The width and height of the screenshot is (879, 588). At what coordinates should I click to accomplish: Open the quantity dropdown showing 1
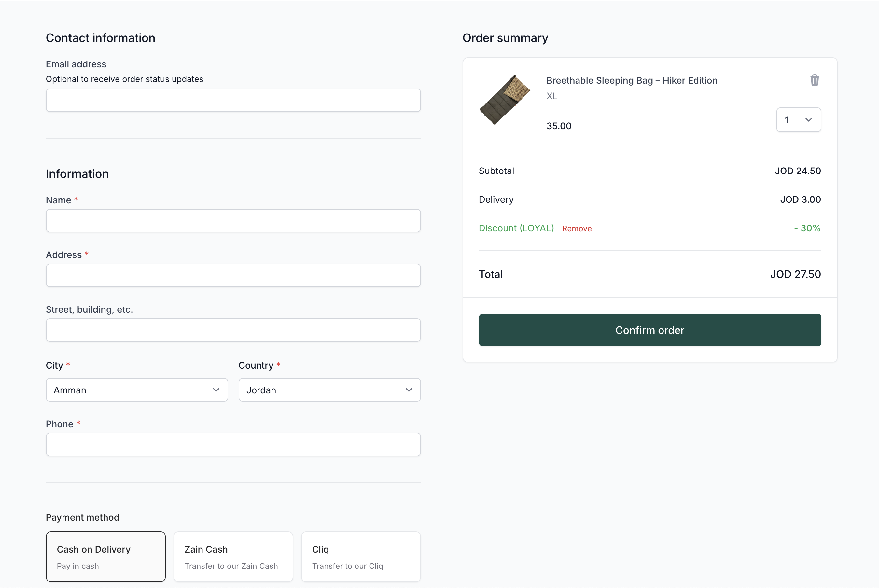tap(798, 120)
